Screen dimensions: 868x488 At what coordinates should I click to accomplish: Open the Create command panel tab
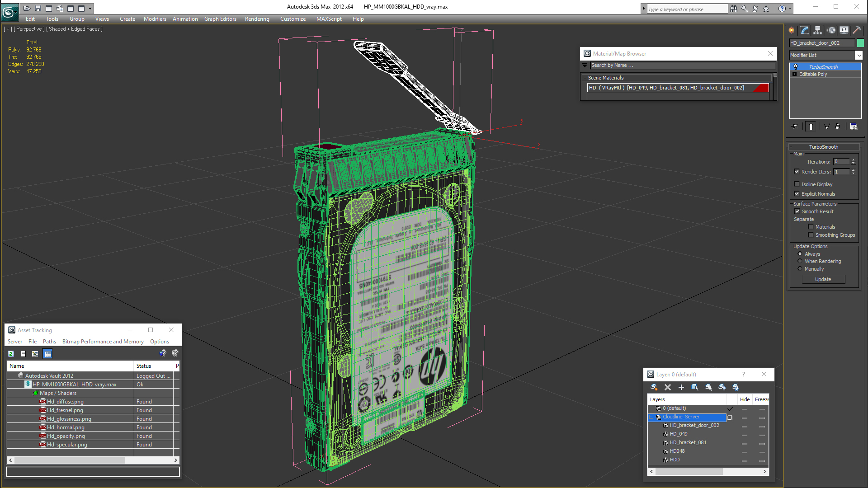(x=792, y=30)
